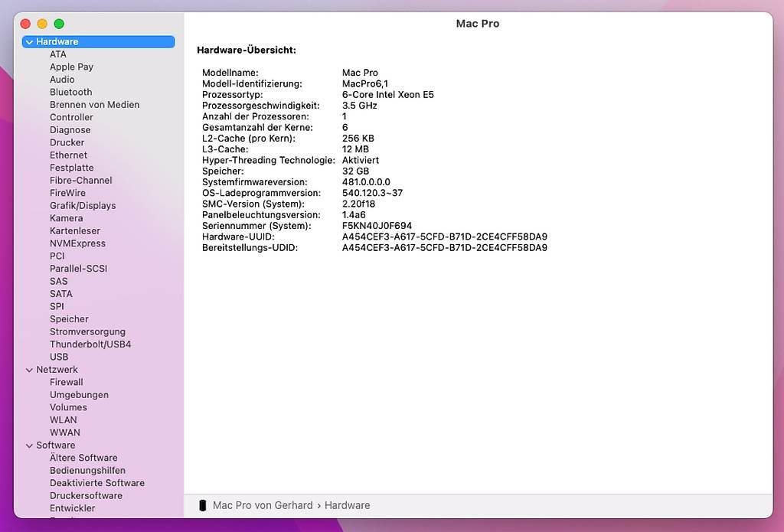Image resolution: width=784 pixels, height=532 pixels.
Task: Select Bedienungshilfen in sidebar
Action: coord(87,470)
